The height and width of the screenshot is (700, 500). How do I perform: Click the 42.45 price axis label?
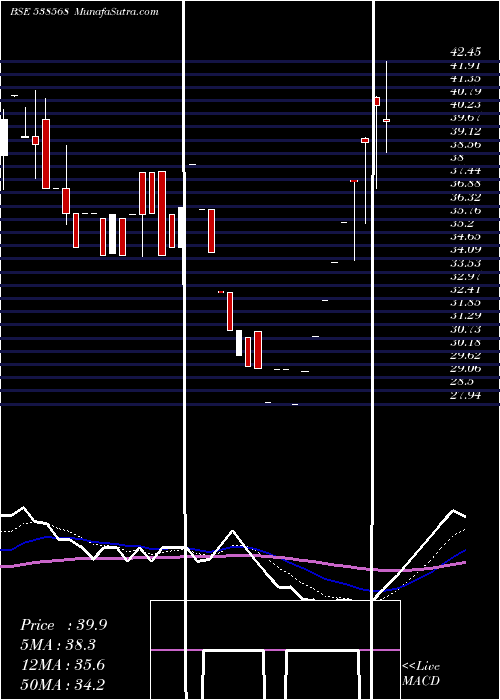(466, 52)
